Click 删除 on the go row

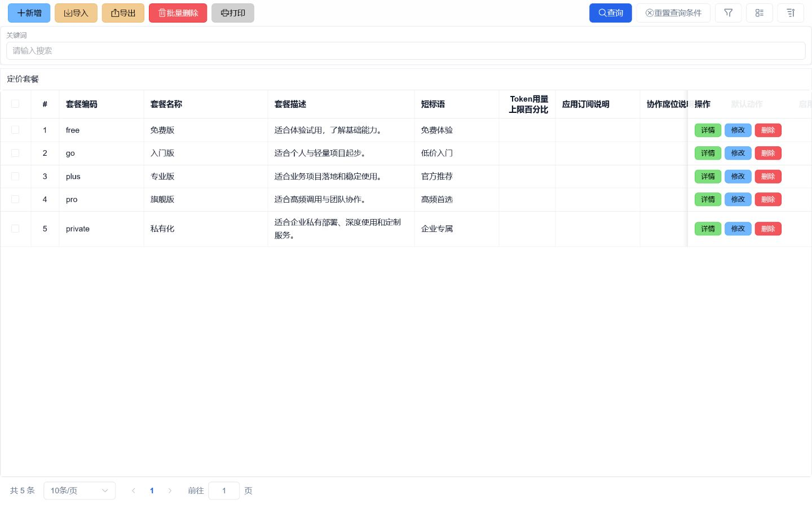pos(768,154)
